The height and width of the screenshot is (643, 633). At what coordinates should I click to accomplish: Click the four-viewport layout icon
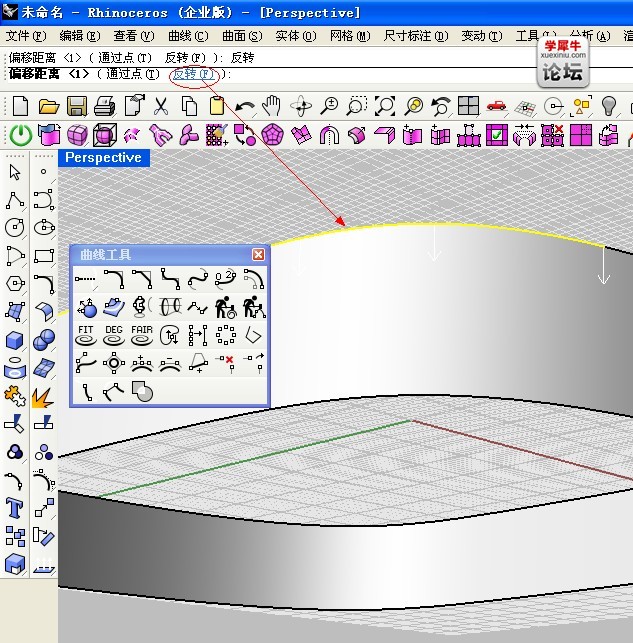[x=468, y=106]
